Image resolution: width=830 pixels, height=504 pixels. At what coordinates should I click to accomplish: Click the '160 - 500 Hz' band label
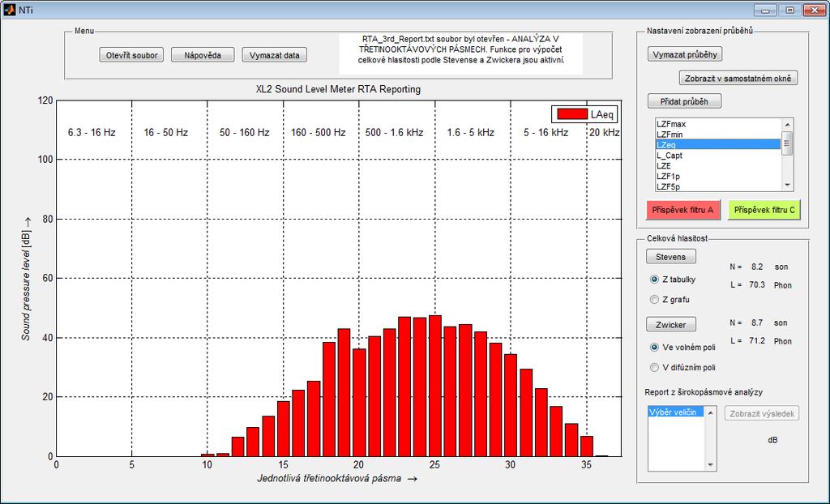coord(318,132)
